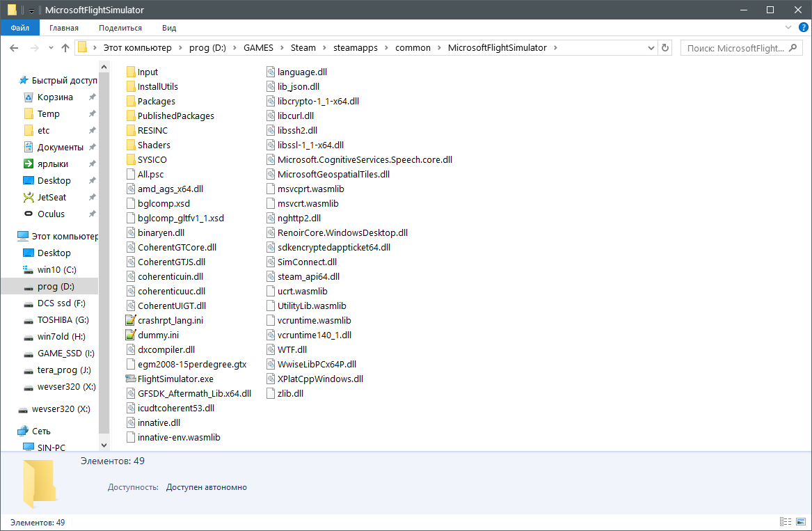The height and width of the screenshot is (531, 812).
Task: Select win10 (C:) drive
Action: [x=56, y=269]
